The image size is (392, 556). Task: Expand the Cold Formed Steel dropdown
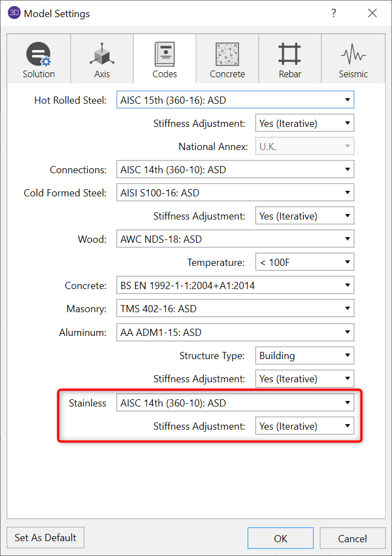(235, 193)
